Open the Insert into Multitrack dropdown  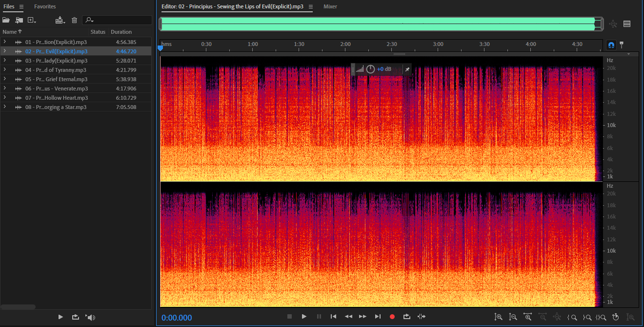(x=60, y=20)
